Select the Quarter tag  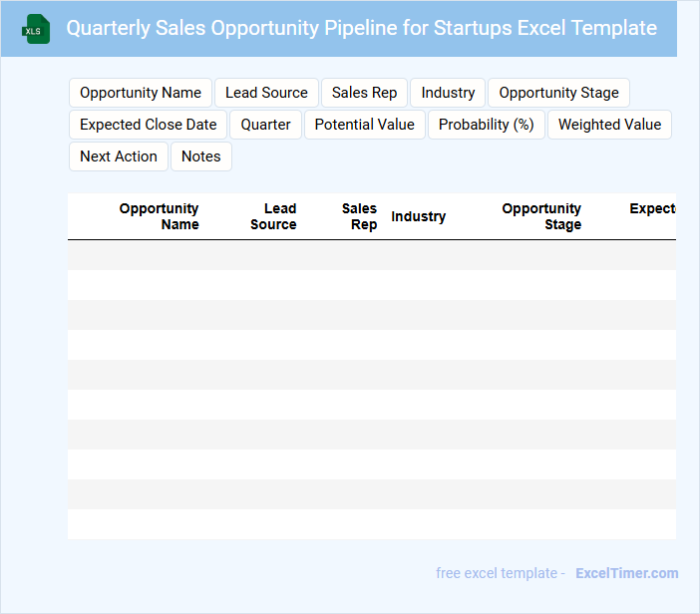click(266, 125)
